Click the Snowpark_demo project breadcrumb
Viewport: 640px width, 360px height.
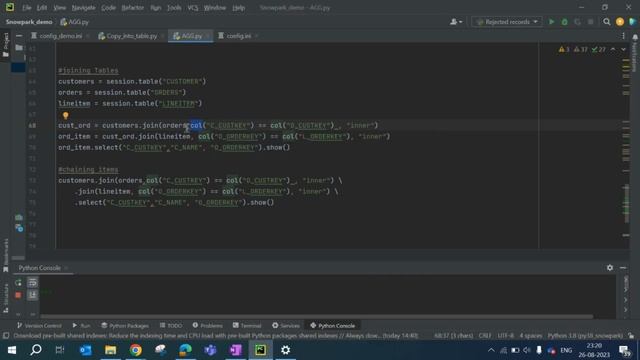[29, 22]
